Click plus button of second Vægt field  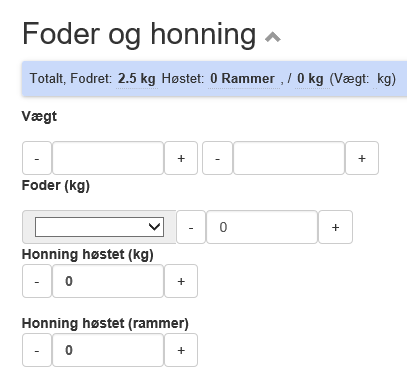point(362,158)
